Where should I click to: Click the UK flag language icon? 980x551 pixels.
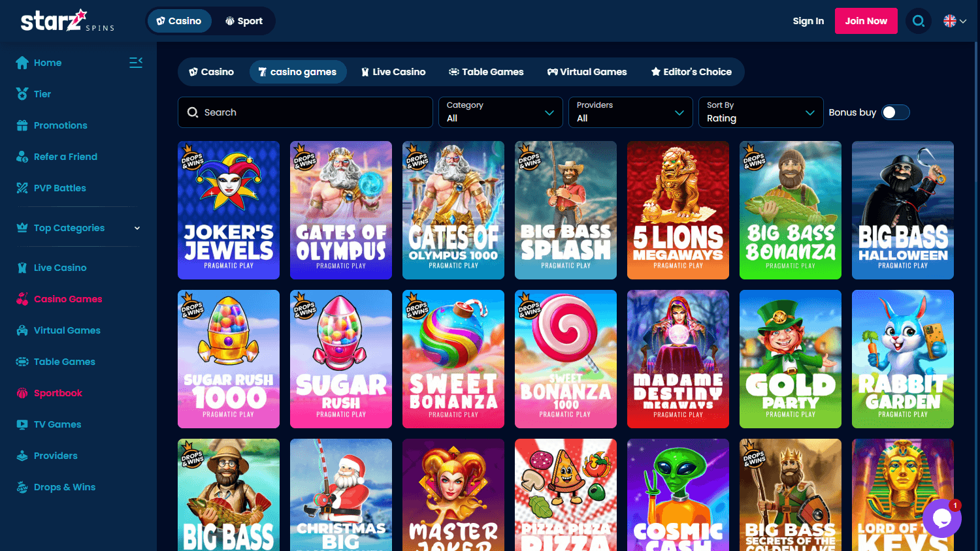(x=950, y=21)
